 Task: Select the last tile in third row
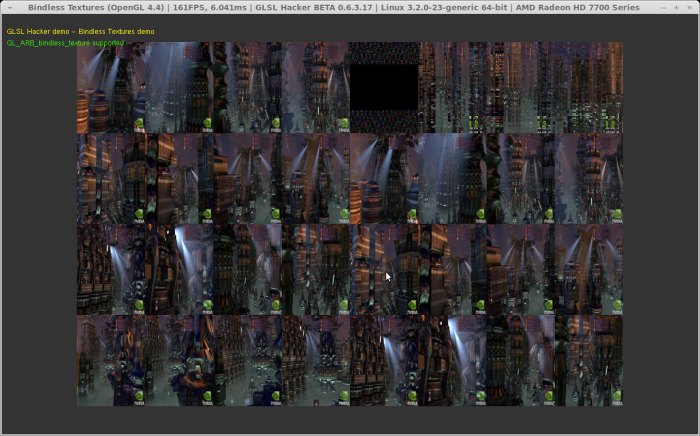(589, 270)
